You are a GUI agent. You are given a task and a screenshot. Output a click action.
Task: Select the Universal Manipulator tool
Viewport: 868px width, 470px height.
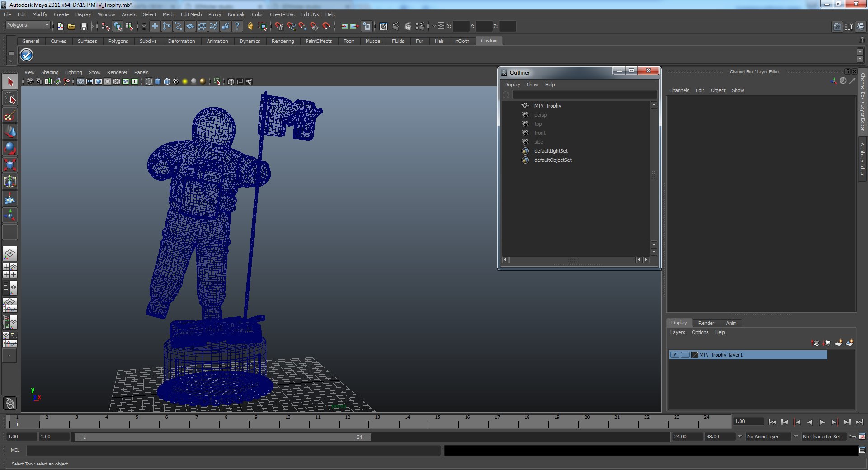coord(10,182)
